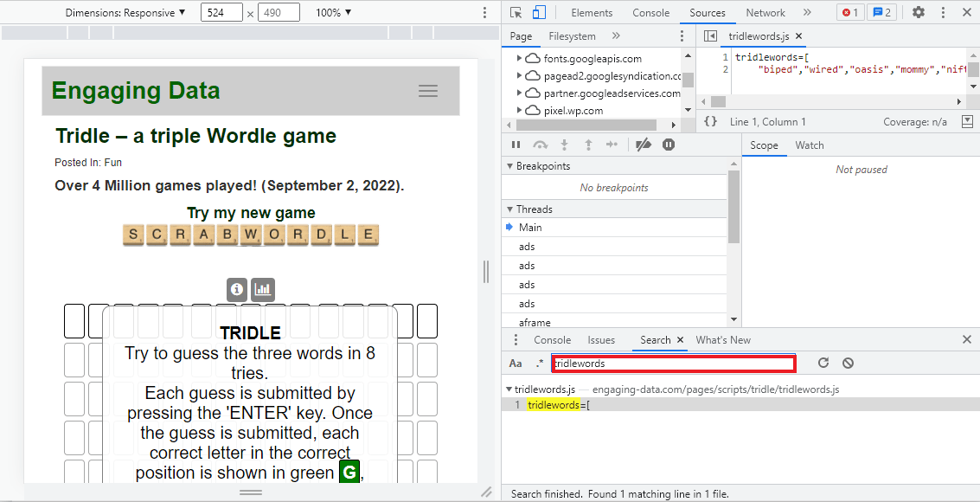Open the drawer Console tab

point(552,340)
